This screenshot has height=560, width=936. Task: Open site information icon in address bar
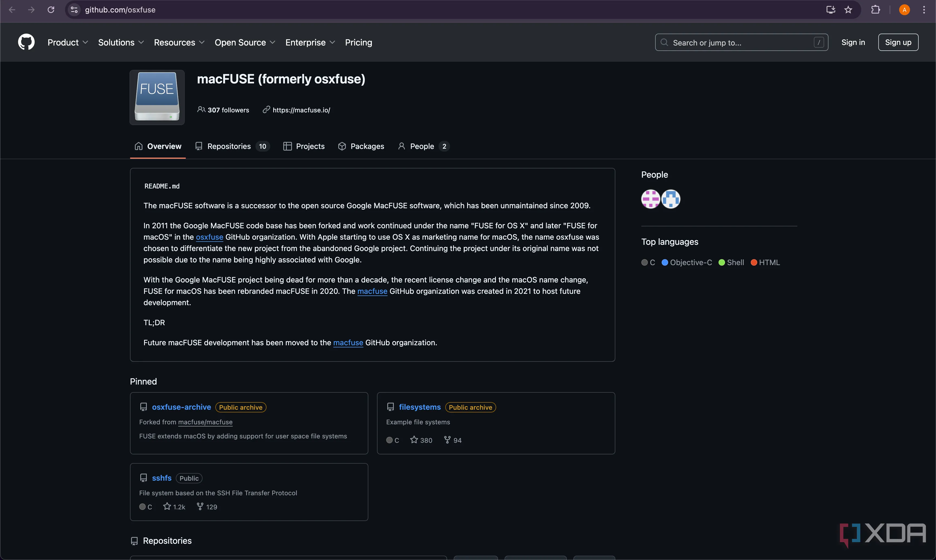(x=74, y=10)
